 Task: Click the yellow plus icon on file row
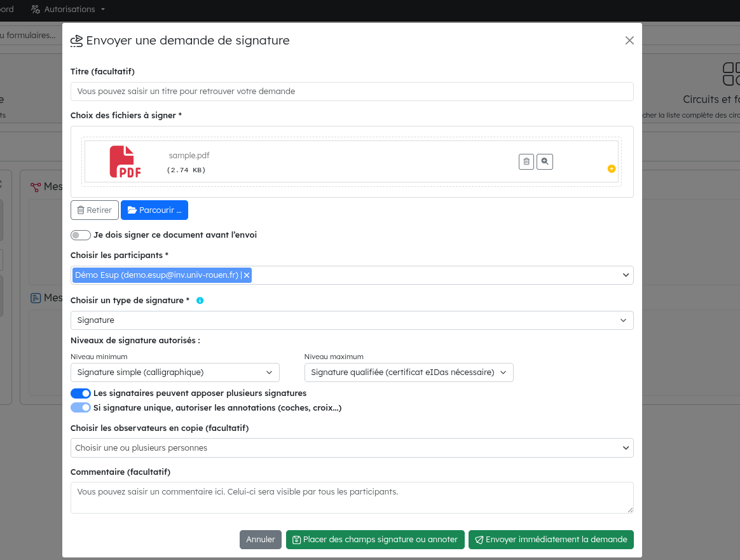(611, 168)
